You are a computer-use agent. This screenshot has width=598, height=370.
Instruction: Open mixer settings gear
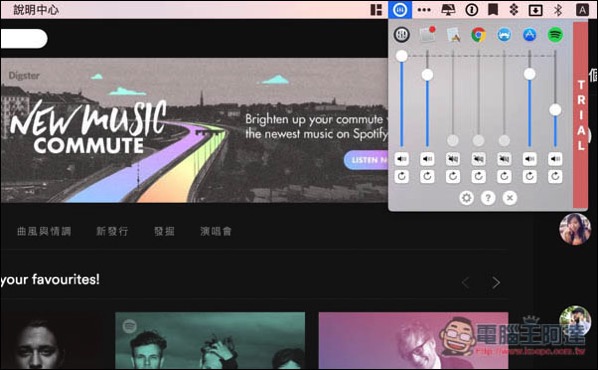466,198
